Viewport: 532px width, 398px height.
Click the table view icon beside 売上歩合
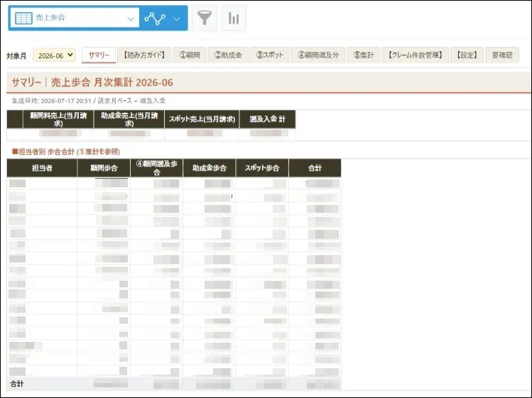pyautogui.click(x=23, y=18)
